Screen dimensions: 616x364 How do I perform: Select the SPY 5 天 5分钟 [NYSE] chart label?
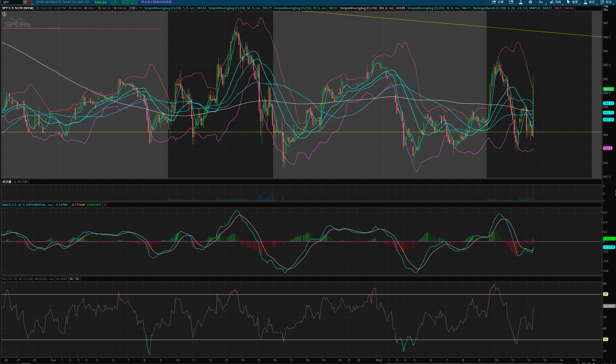tap(18, 8)
